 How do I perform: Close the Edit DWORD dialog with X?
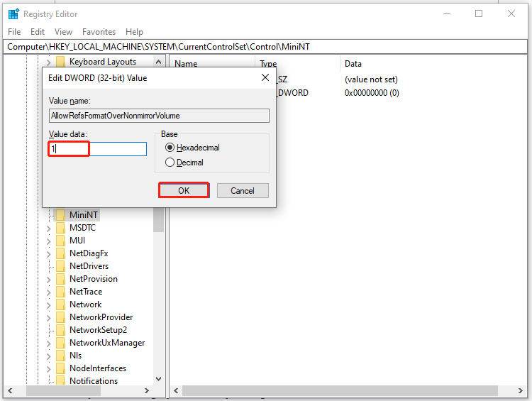(x=265, y=78)
